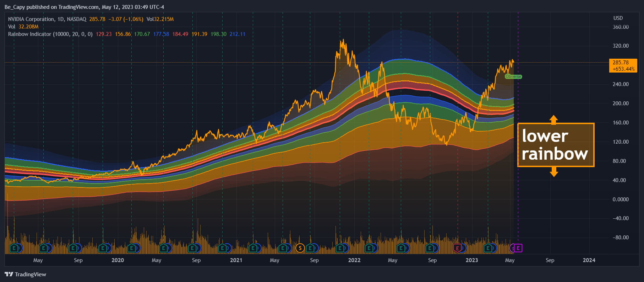The height and width of the screenshot is (282, 644).
Task: Click the '+653.44%' percentage in price label
Action: click(624, 69)
